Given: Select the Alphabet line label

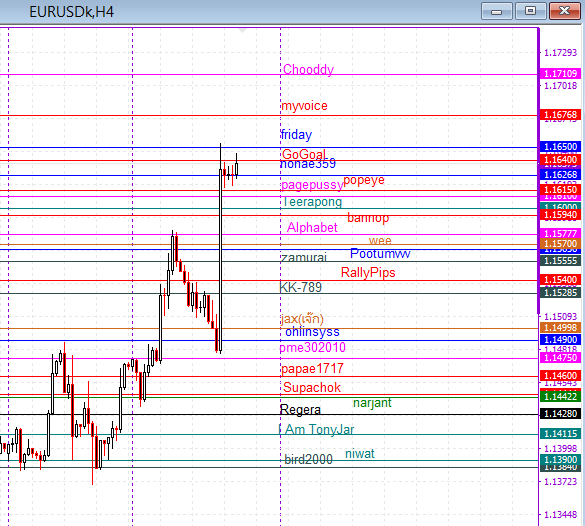Looking at the screenshot, I should pos(312,228).
